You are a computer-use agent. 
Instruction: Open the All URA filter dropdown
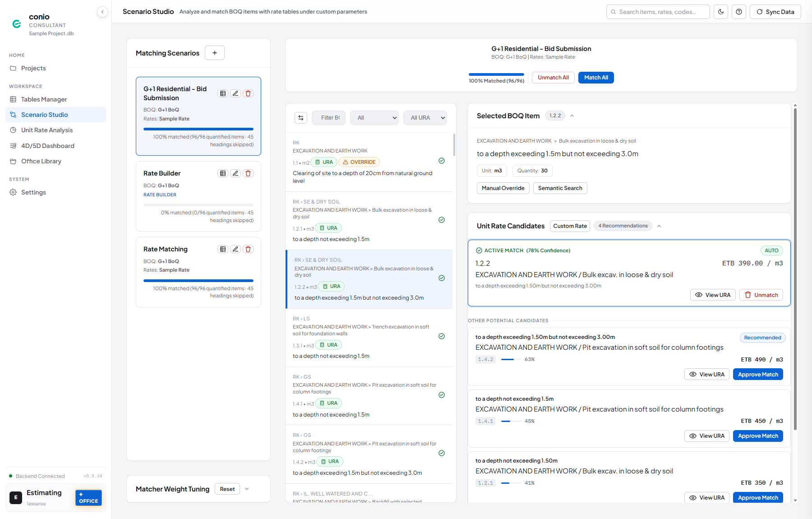point(425,118)
